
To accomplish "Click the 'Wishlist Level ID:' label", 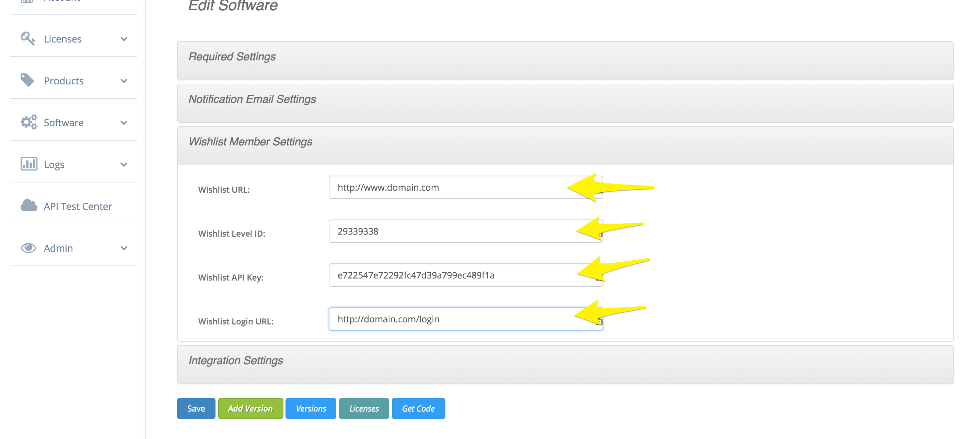I will coord(231,234).
